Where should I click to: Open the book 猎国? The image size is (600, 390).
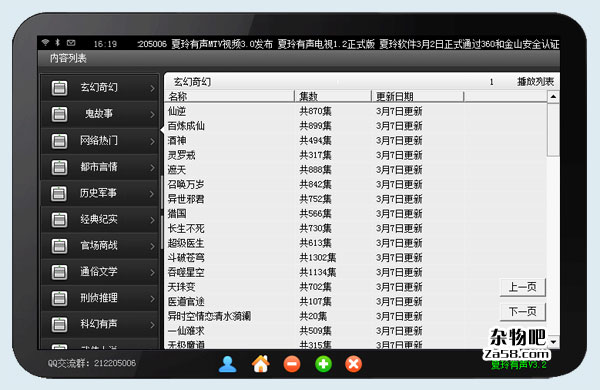pyautogui.click(x=177, y=214)
